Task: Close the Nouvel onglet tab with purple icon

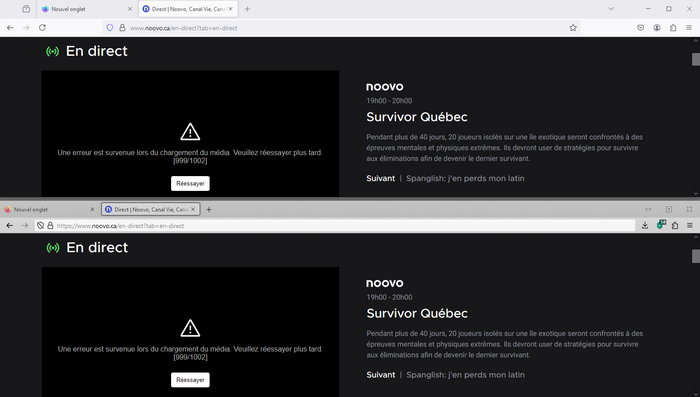Action: 130,9
